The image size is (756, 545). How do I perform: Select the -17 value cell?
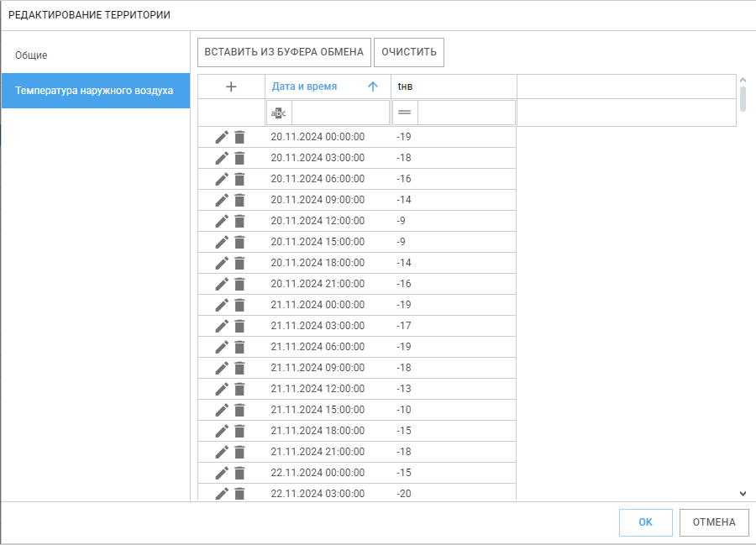[454, 326]
